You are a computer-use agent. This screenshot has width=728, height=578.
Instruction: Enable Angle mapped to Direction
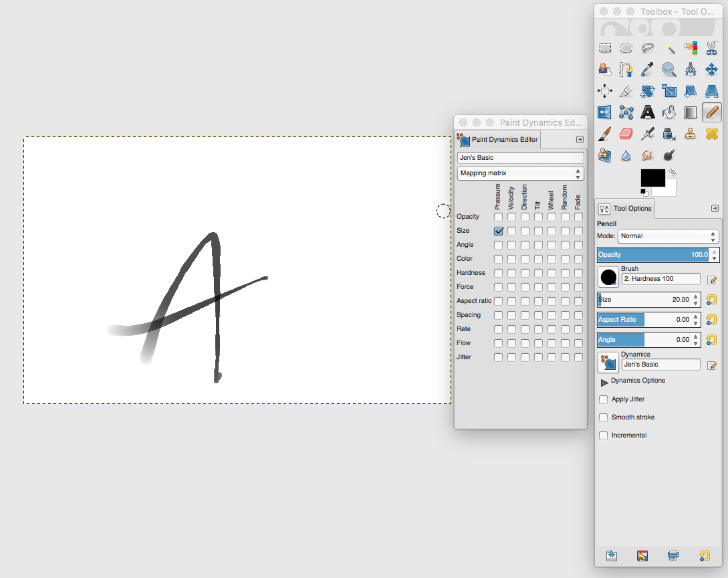(x=525, y=245)
